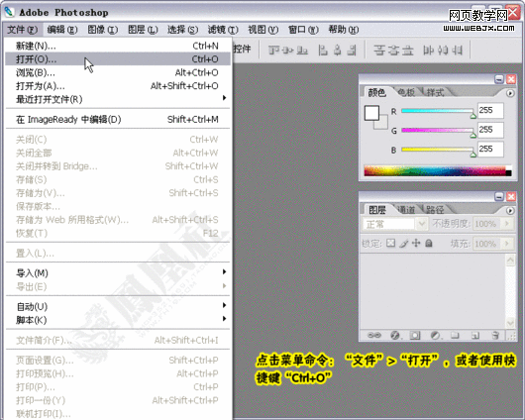This screenshot has width=525, height=420.
Task: Click the R channel color slider
Action: (438, 111)
